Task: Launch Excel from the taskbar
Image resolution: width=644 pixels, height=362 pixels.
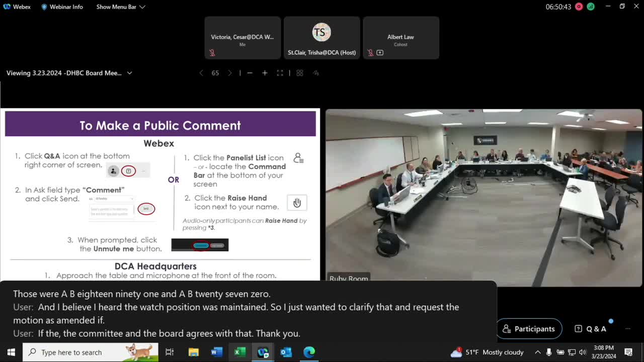Action: [239, 352]
